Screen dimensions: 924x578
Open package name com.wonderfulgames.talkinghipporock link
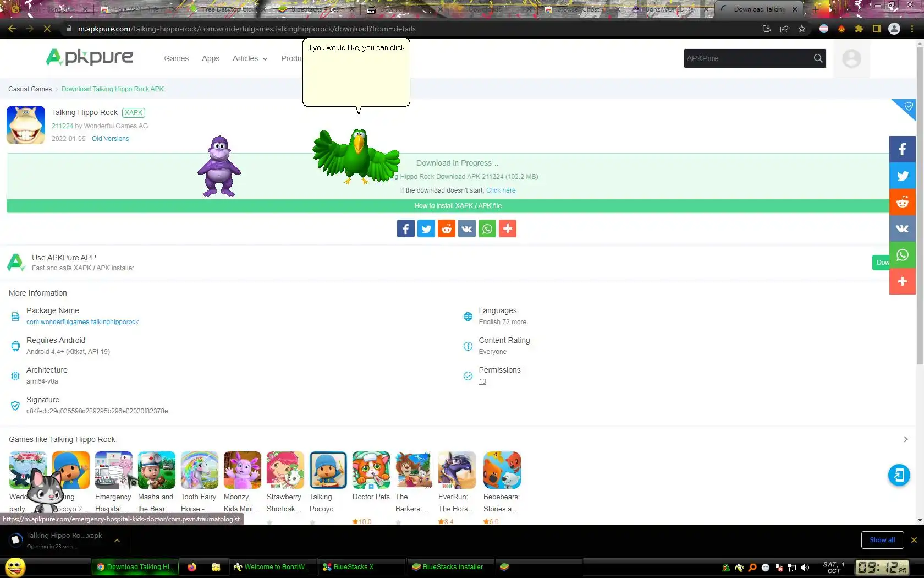82,322
